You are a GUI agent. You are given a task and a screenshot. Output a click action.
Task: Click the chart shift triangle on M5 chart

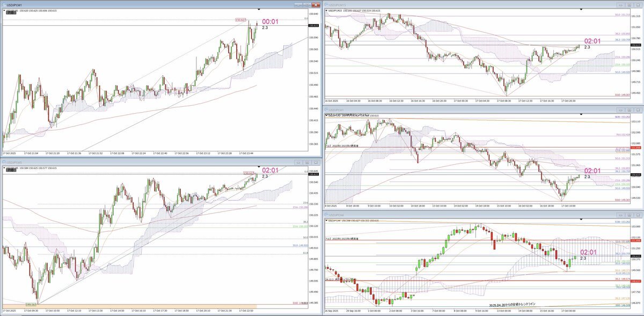[259, 166]
